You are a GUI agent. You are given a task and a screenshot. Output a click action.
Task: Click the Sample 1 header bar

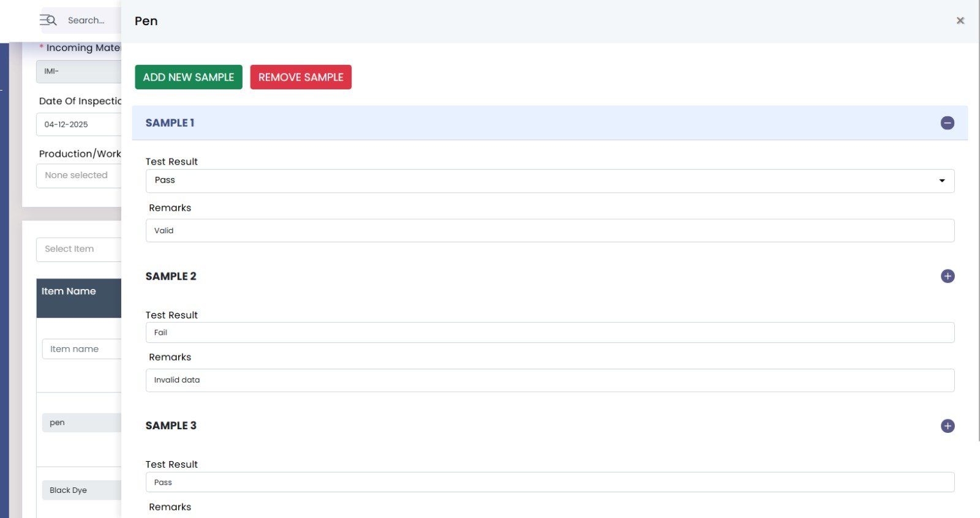539,123
